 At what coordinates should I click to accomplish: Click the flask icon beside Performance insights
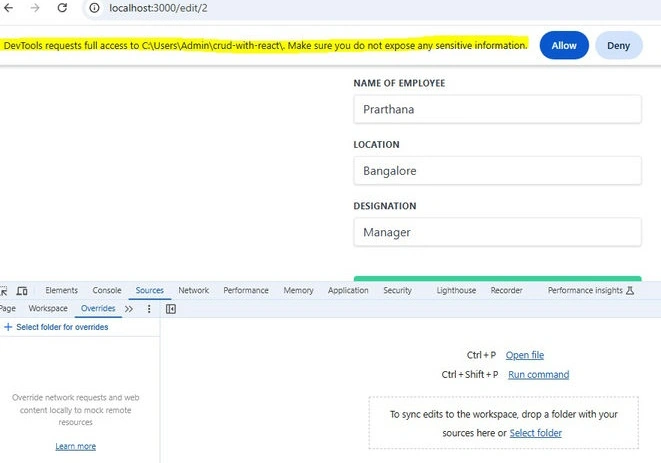click(x=630, y=291)
